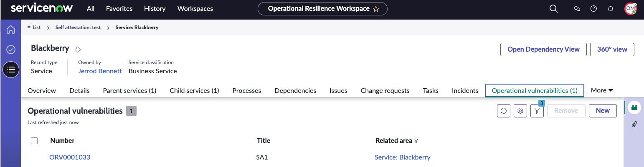Click the Business Service classification value
Screen dimensions: 644x167
pyautogui.click(x=153, y=71)
